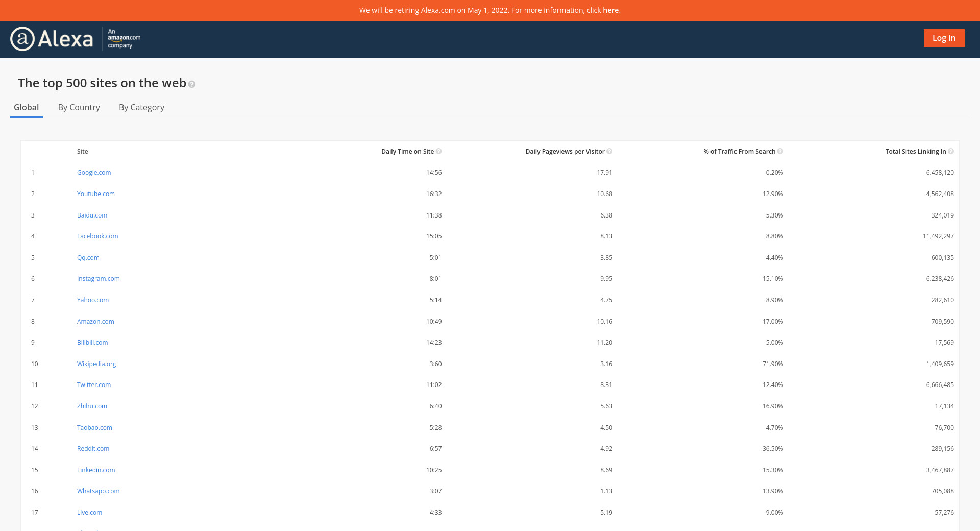The width and height of the screenshot is (980, 531).
Task: Open the Amazon.com link
Action: (x=96, y=322)
